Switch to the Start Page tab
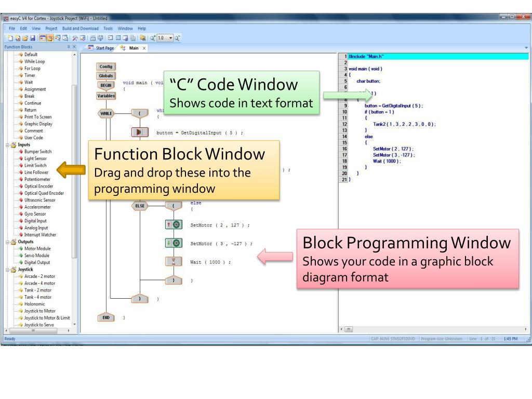This screenshot has height=399, width=532. [x=101, y=48]
